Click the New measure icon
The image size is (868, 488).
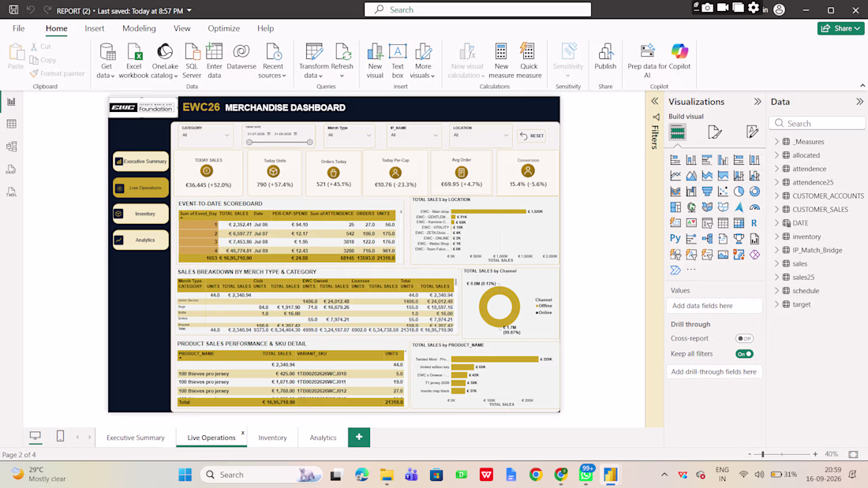coord(501,52)
